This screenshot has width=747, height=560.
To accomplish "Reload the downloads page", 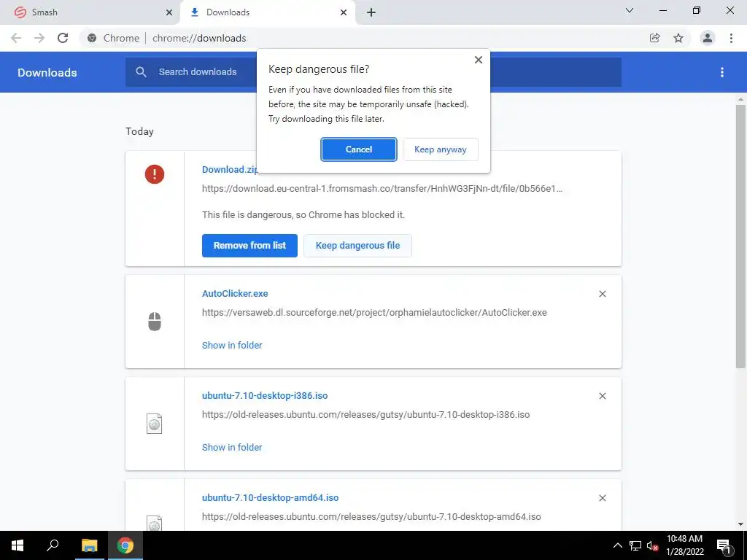I will tap(63, 38).
